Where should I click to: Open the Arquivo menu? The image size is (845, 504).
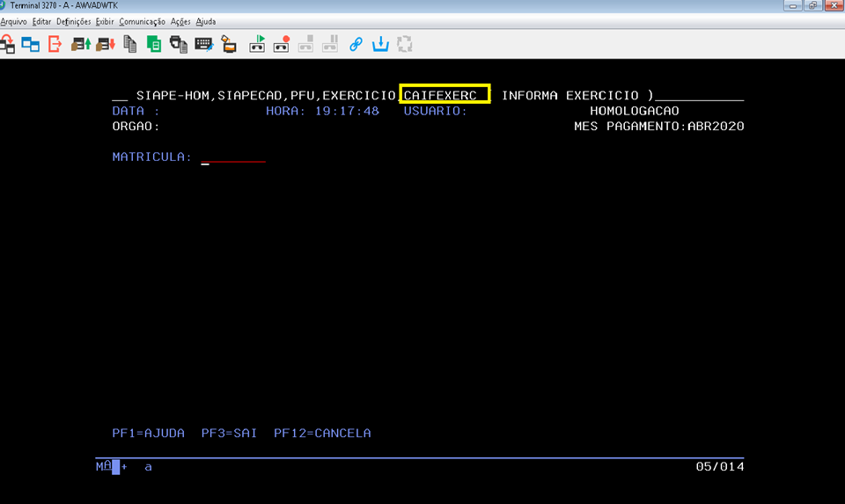point(13,21)
